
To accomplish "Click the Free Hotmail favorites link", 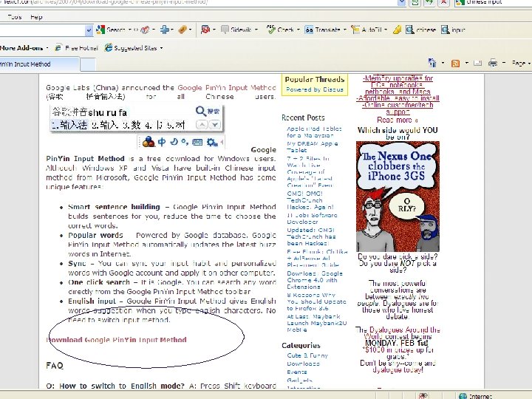I will tap(77, 48).
